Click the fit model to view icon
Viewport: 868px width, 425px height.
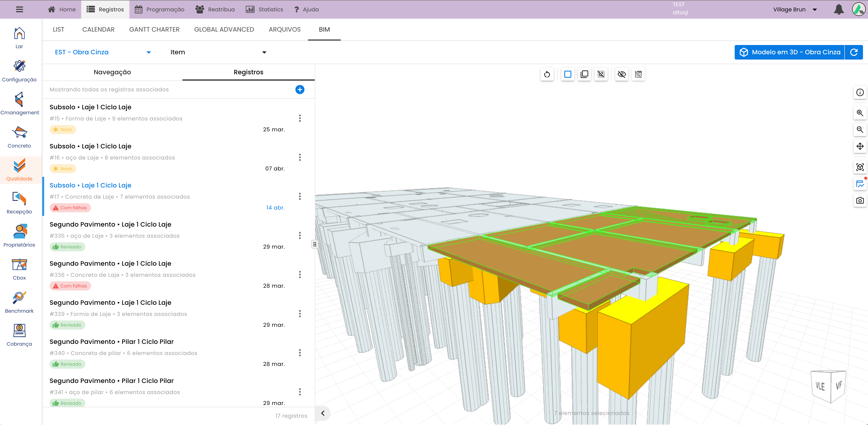coord(860,167)
